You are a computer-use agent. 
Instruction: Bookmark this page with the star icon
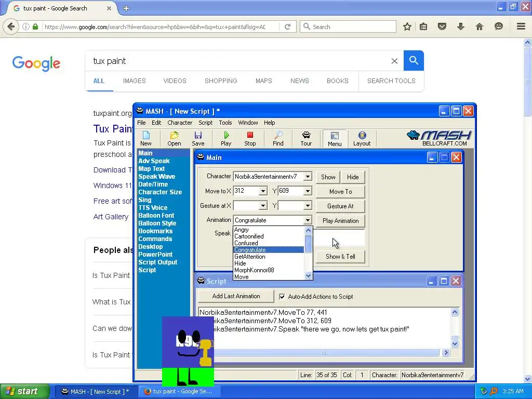point(407,26)
